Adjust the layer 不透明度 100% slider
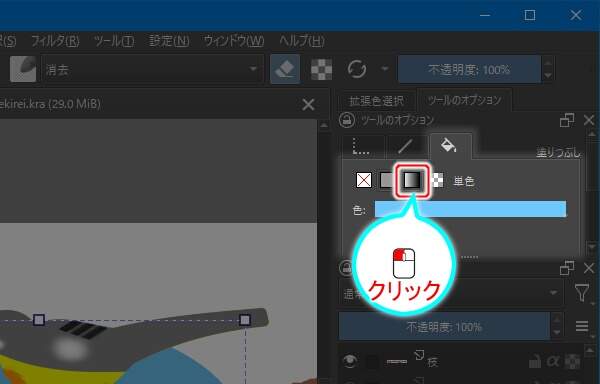The width and height of the screenshot is (600, 384). click(444, 327)
